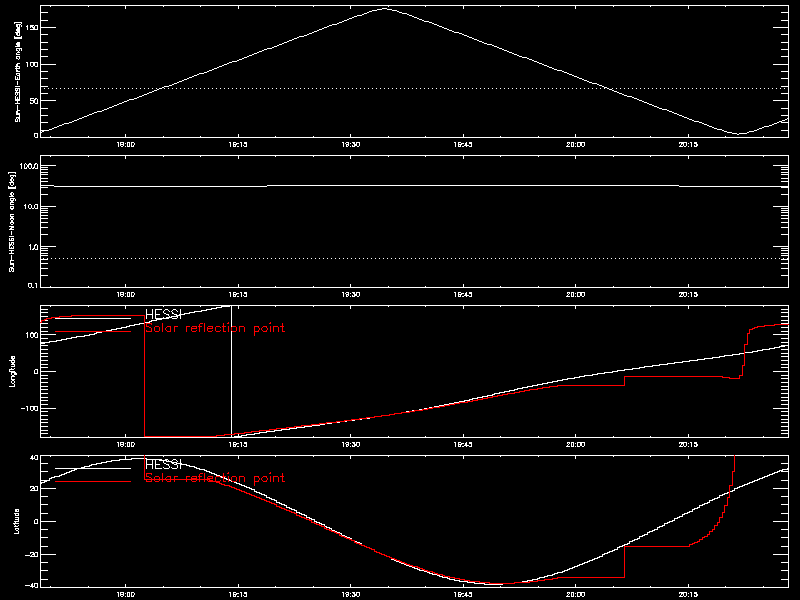800x600 pixels.
Task: Click the 10.0 tick on the Moon angle axis
Action: pos(31,207)
